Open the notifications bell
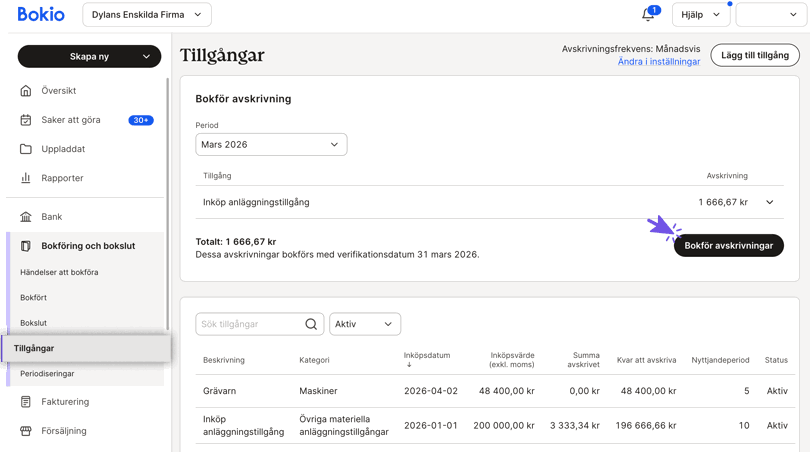This screenshot has height=452, width=810. point(649,15)
